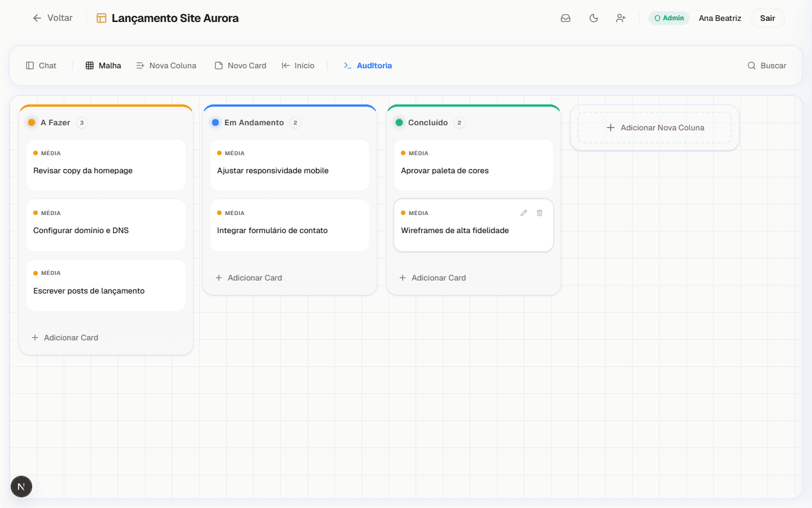The image size is (812, 508).
Task: Click the plus icon in Adicionar Nova Coluna
Action: coord(611,128)
